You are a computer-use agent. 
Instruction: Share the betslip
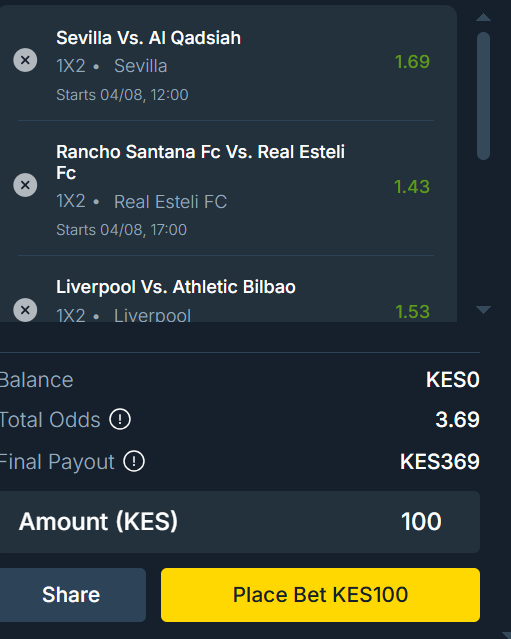pyautogui.click(x=73, y=595)
